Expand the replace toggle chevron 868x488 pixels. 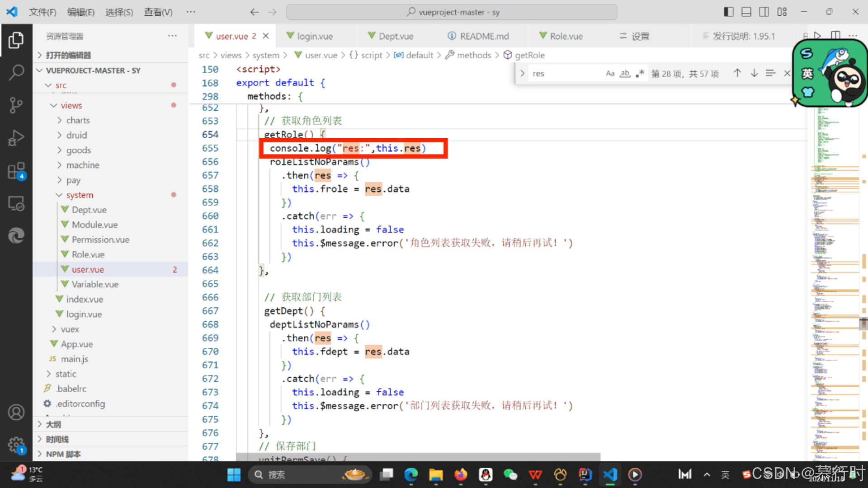523,73
